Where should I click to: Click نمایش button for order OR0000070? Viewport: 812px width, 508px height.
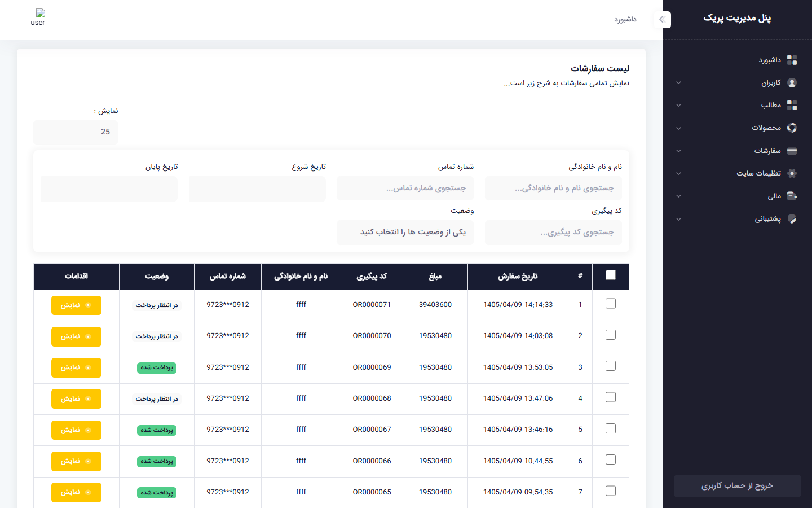coord(76,336)
